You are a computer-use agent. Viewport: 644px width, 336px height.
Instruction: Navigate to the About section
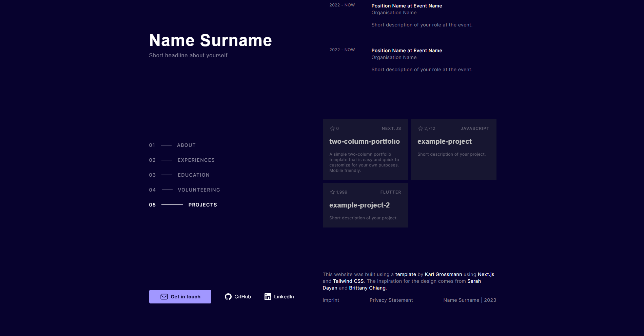(186, 145)
